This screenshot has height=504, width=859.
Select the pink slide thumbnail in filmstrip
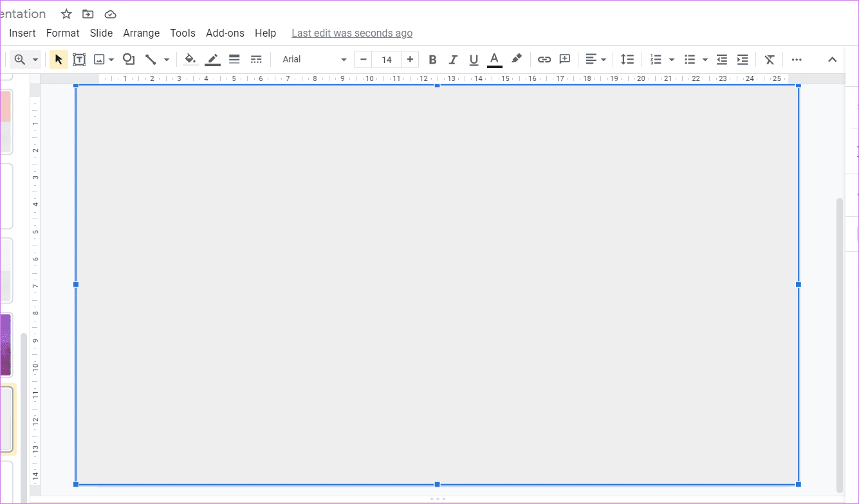click(x=5, y=122)
